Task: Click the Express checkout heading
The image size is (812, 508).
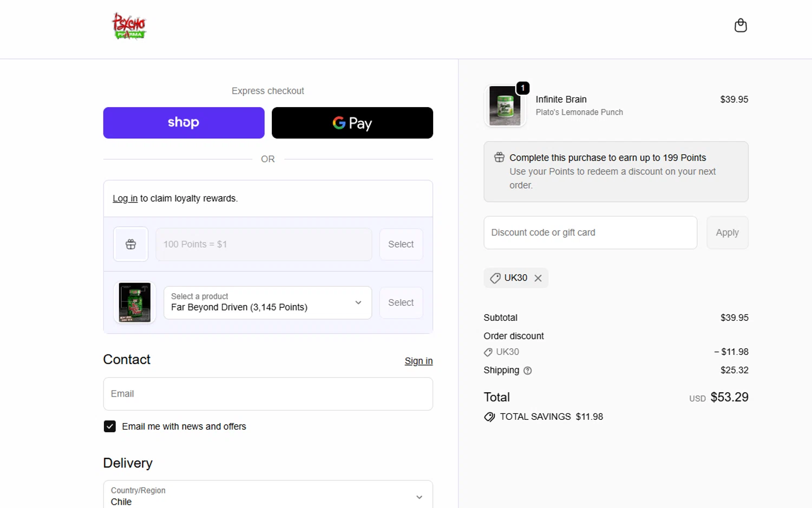Action: pos(267,91)
